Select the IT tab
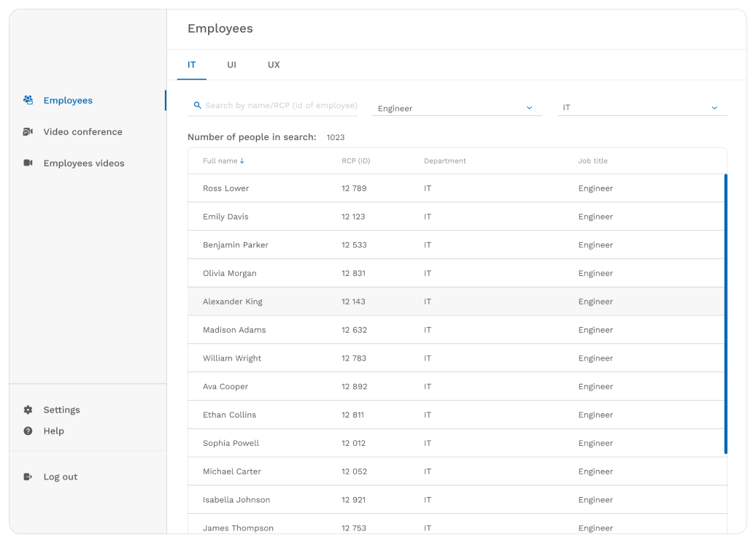Screen dimensions: 756x543 pyautogui.click(x=191, y=65)
